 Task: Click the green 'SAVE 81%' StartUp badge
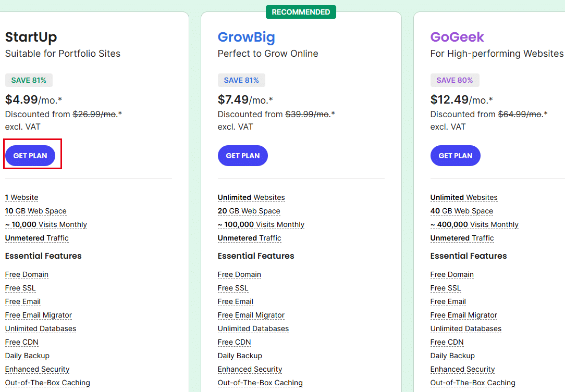click(x=29, y=80)
